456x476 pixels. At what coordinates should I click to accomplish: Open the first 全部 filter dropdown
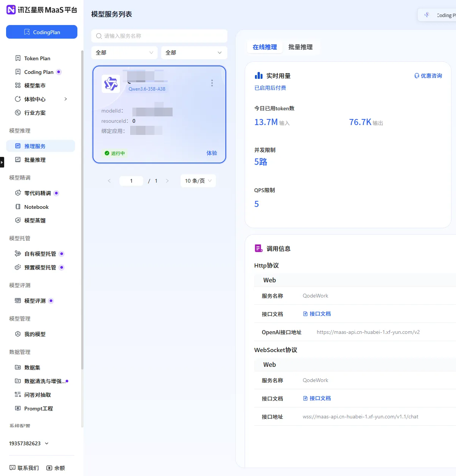[124, 53]
